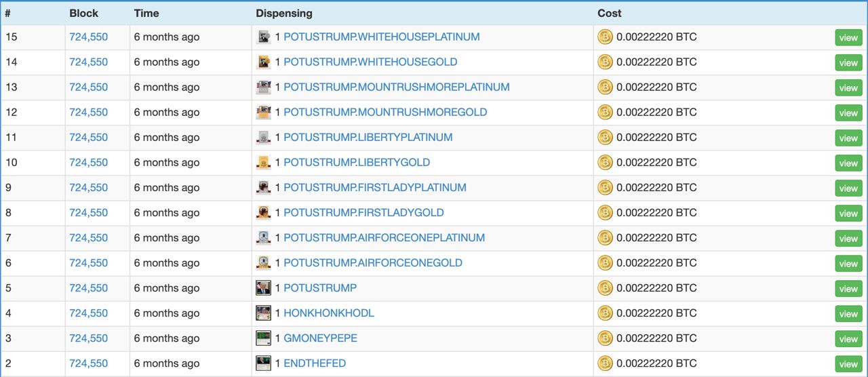
Task: Open the POTUSTRUMP.WHITEHOUSEGOLD asset link
Action: tap(370, 62)
